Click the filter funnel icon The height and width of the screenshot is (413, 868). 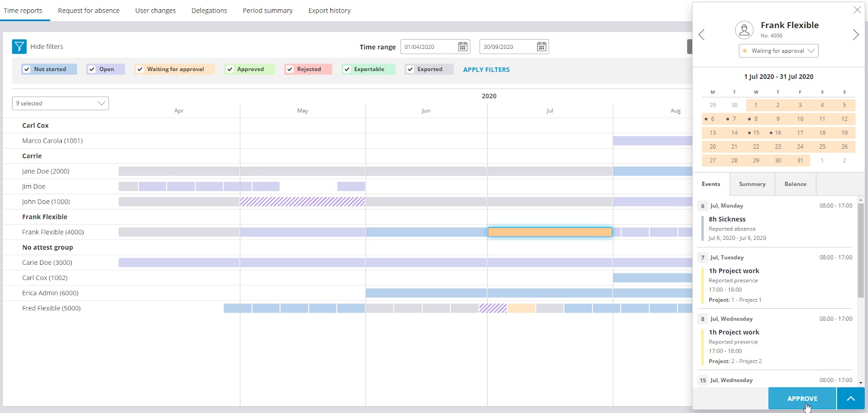(x=19, y=47)
